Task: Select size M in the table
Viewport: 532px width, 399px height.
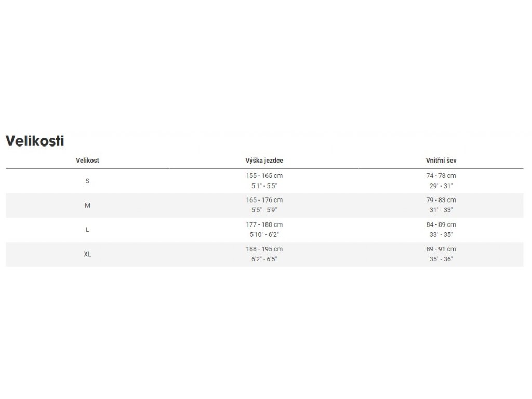Action: coord(87,205)
